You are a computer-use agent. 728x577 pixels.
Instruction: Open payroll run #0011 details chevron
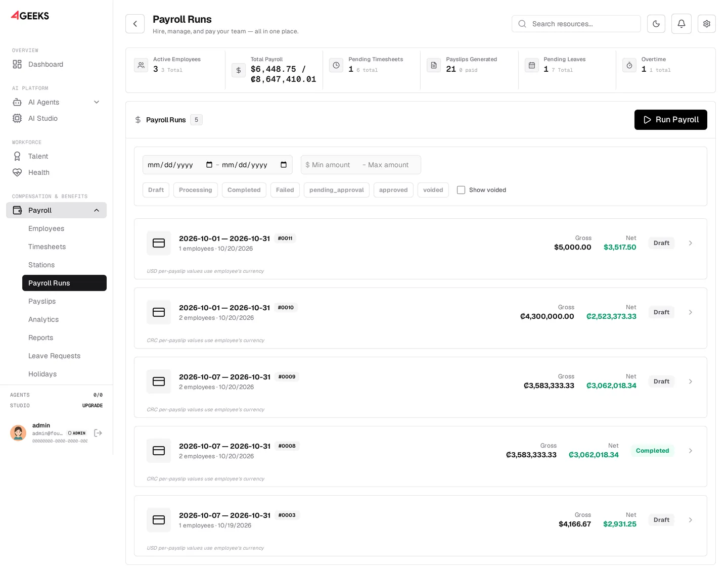[x=691, y=243]
